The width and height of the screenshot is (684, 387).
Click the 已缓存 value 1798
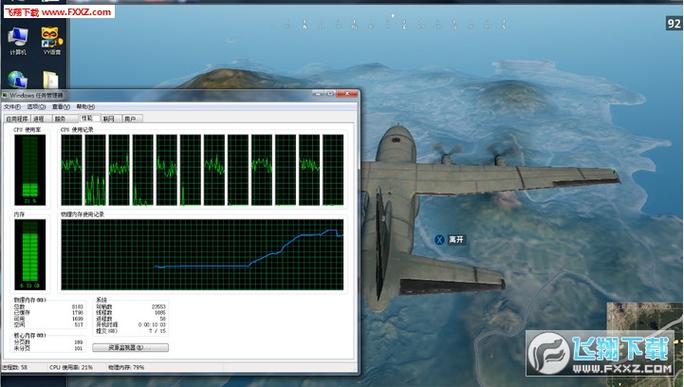click(x=77, y=312)
